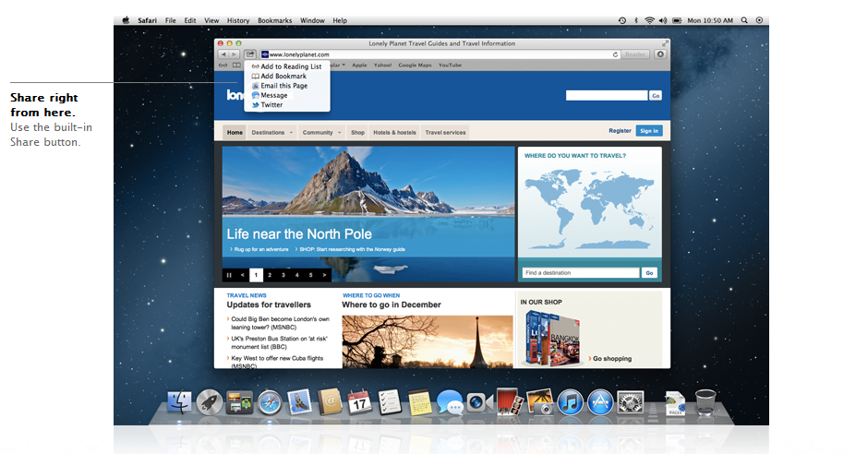Reload the page with the refresh icon
868x454 pixels.
[615, 54]
